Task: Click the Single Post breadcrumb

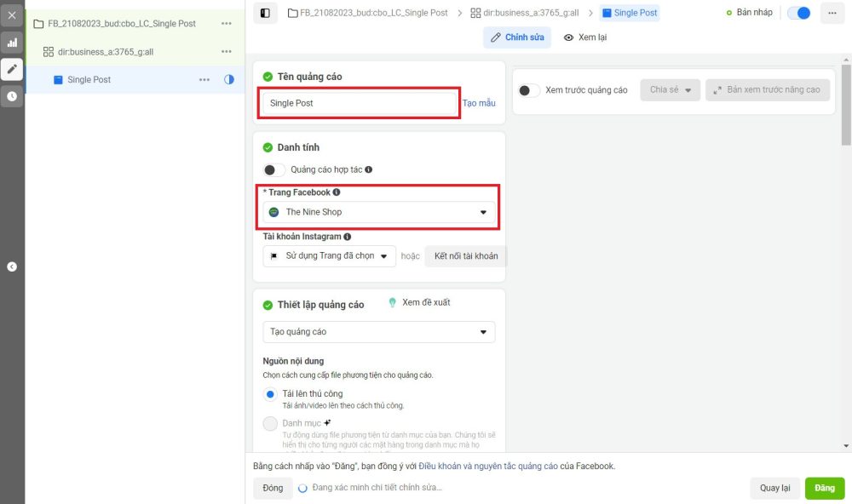Action: click(630, 13)
